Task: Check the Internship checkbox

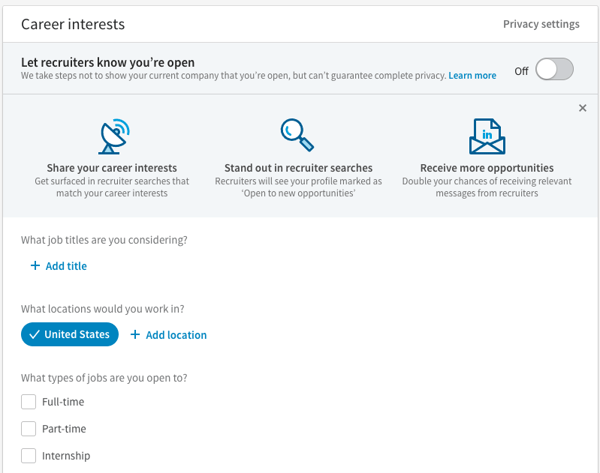Action: click(28, 456)
